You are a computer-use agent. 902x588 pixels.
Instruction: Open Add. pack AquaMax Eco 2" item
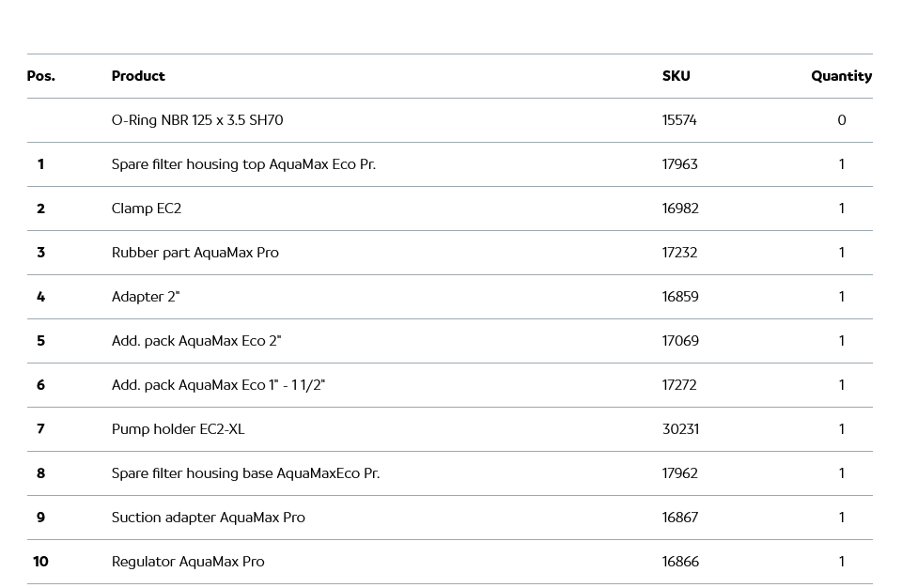pos(196,341)
